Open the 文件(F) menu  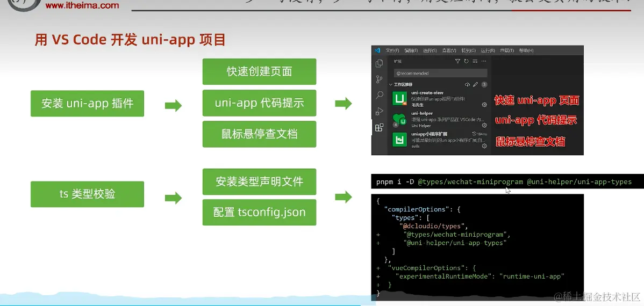click(x=392, y=50)
